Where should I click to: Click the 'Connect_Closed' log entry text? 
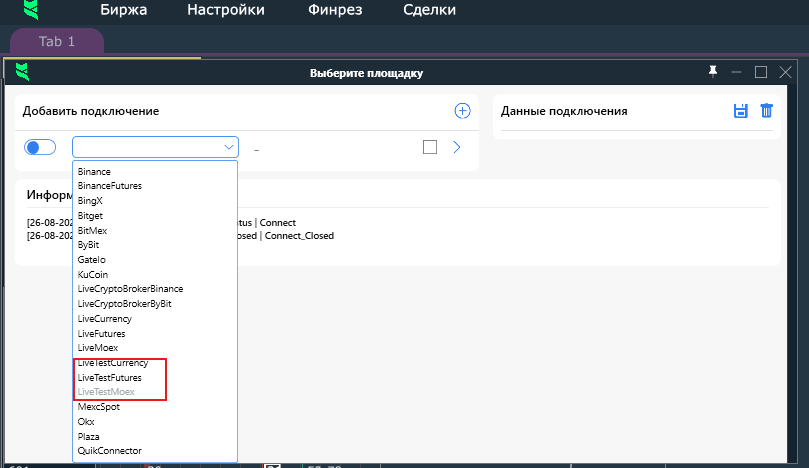[299, 236]
